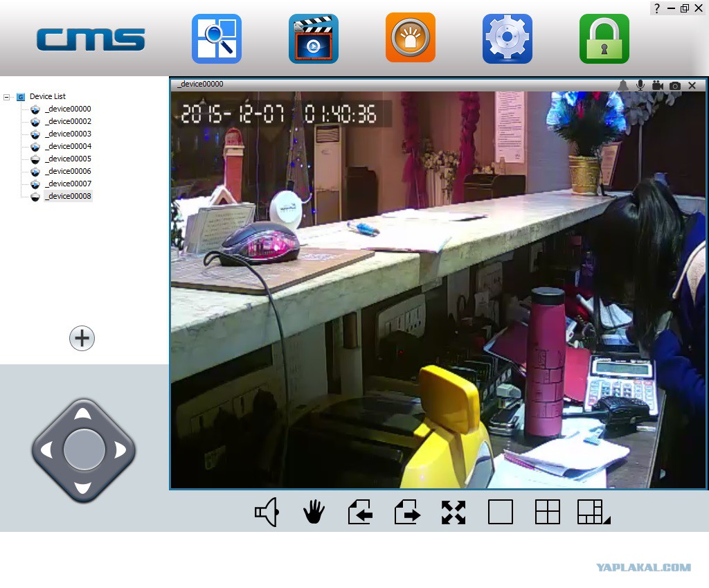Open the orange alarm icon
The height and width of the screenshot is (588, 709).
click(x=411, y=37)
